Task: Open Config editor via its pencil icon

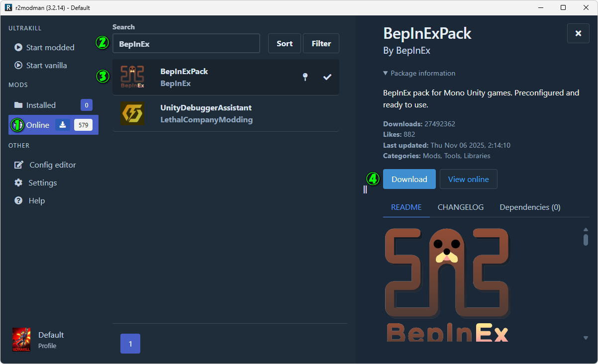Action: click(19, 165)
